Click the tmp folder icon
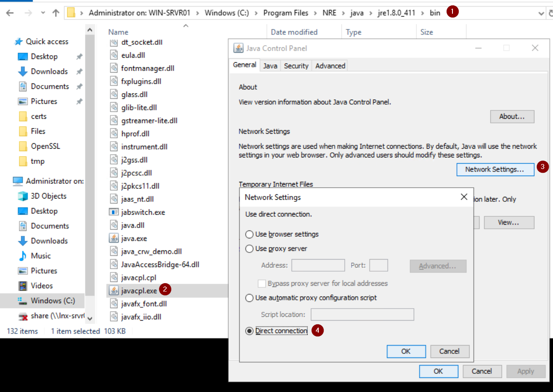This screenshot has height=392, width=553. tap(23, 161)
